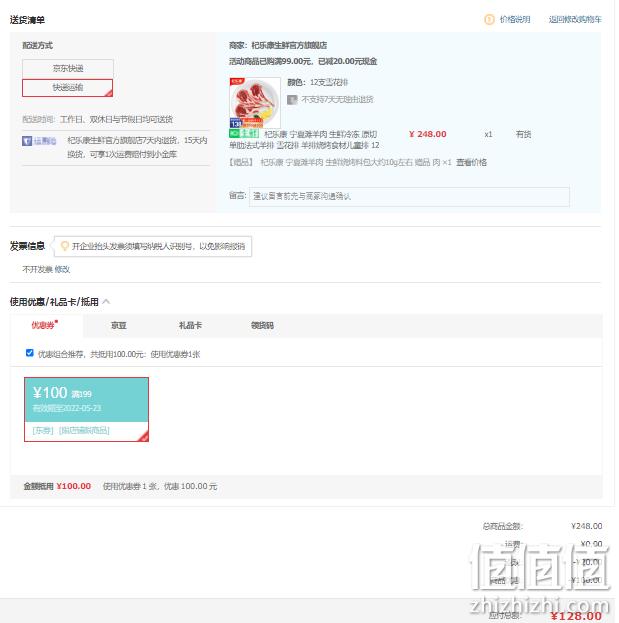619x623 pixels.
Task: Click 查看价格 for the gift item
Action: (x=471, y=162)
